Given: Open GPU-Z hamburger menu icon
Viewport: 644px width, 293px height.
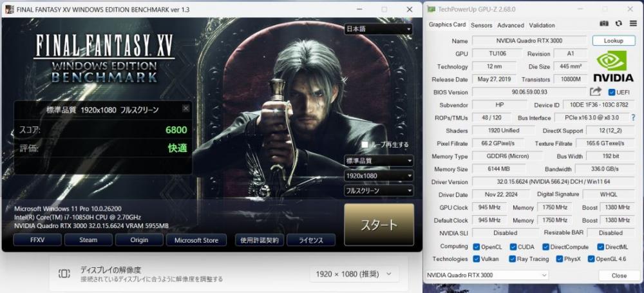Looking at the screenshot, I should 633,24.
